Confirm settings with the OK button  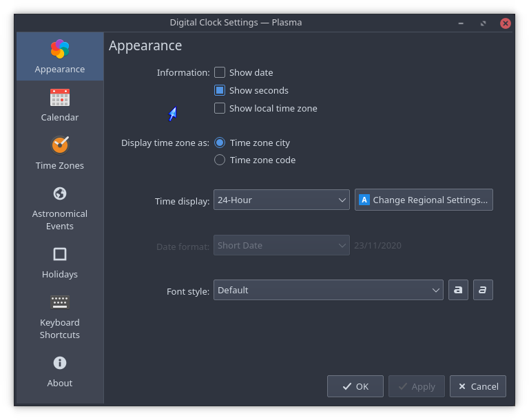355,386
